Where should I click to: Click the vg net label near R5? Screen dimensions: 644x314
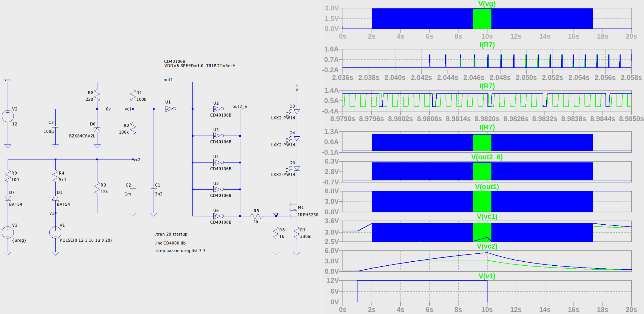point(275,214)
